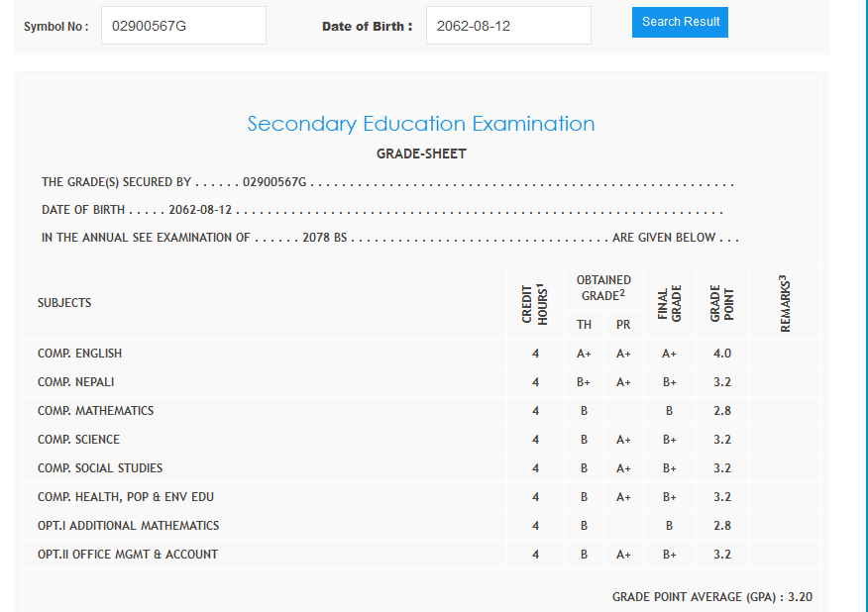
Task: Click the Secondary Education Examination title
Action: pos(421,124)
